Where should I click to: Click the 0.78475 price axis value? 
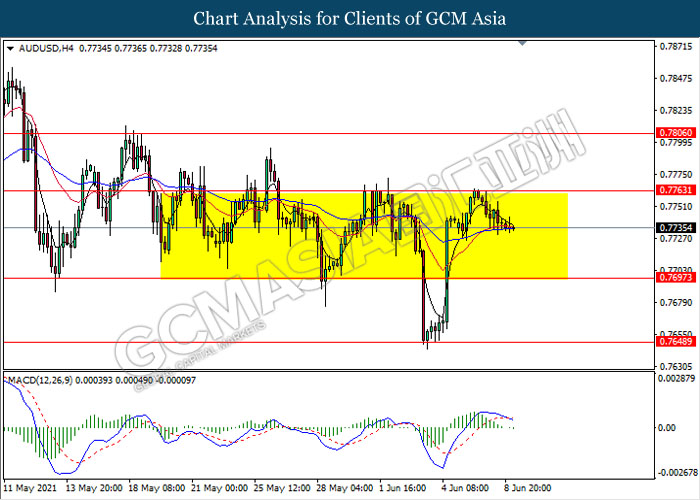click(x=676, y=79)
